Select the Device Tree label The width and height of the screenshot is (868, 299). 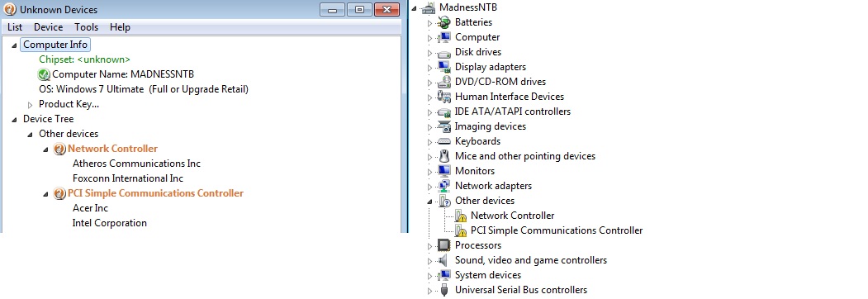(48, 119)
